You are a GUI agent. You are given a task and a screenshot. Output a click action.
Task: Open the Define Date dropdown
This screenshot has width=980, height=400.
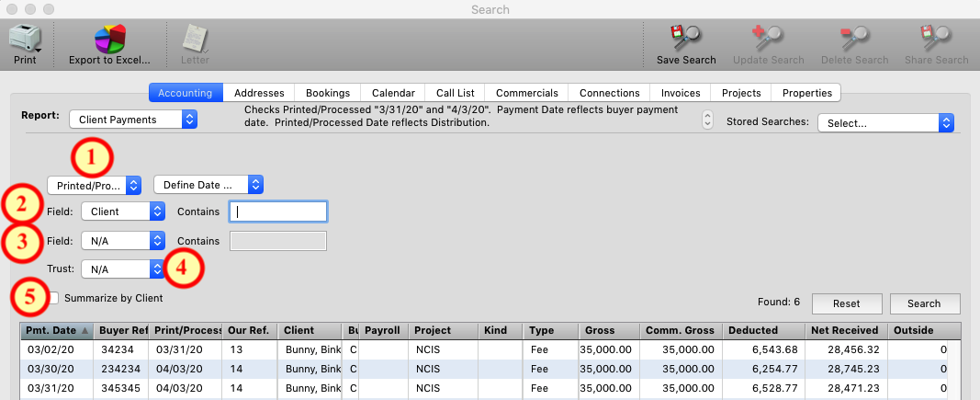tap(208, 186)
